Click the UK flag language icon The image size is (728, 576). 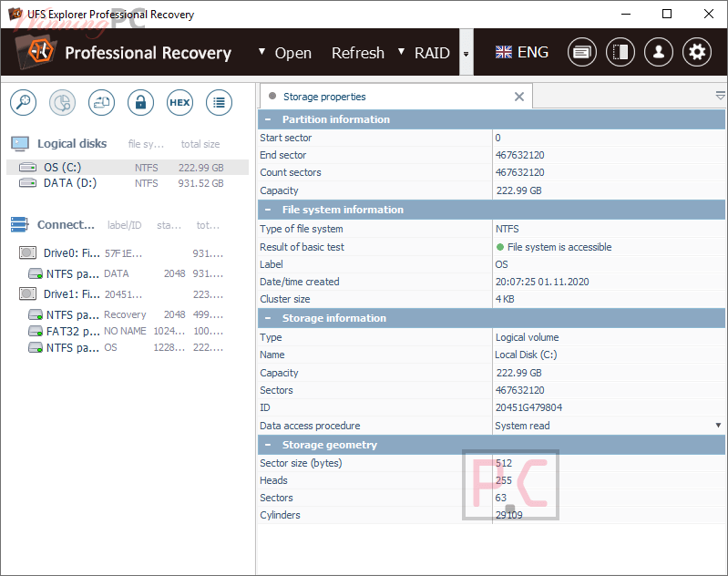[x=503, y=52]
